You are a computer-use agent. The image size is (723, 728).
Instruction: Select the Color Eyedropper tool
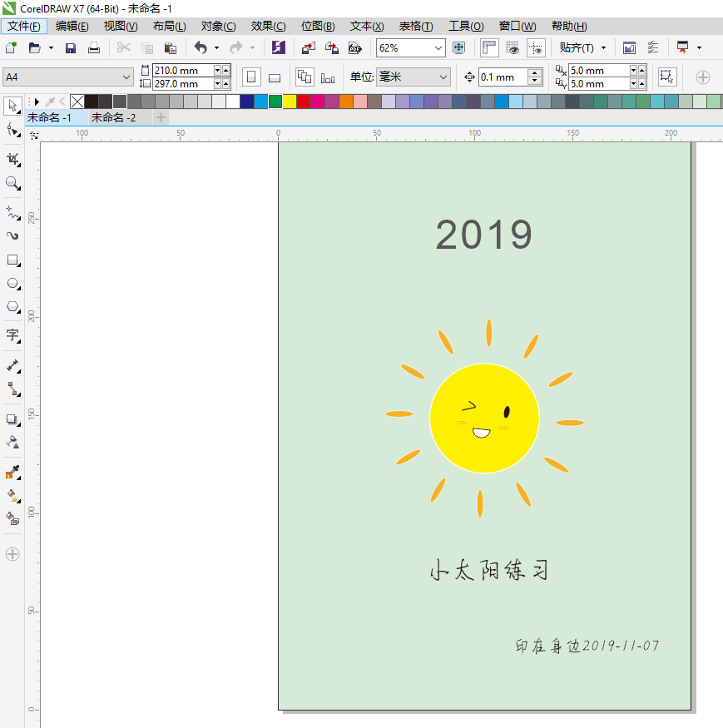point(12,473)
